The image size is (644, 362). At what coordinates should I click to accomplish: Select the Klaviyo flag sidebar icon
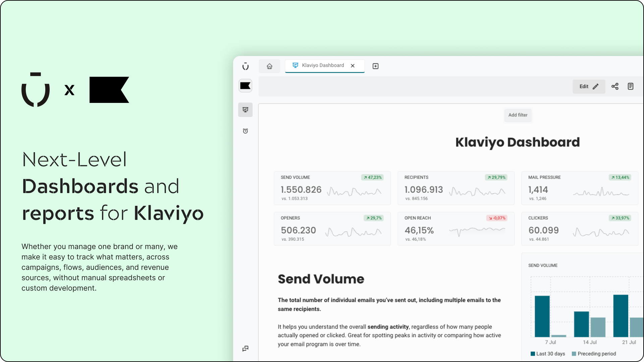pos(245,86)
